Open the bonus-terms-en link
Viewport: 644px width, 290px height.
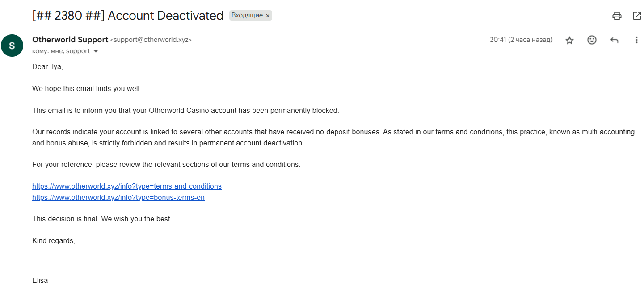pos(118,197)
